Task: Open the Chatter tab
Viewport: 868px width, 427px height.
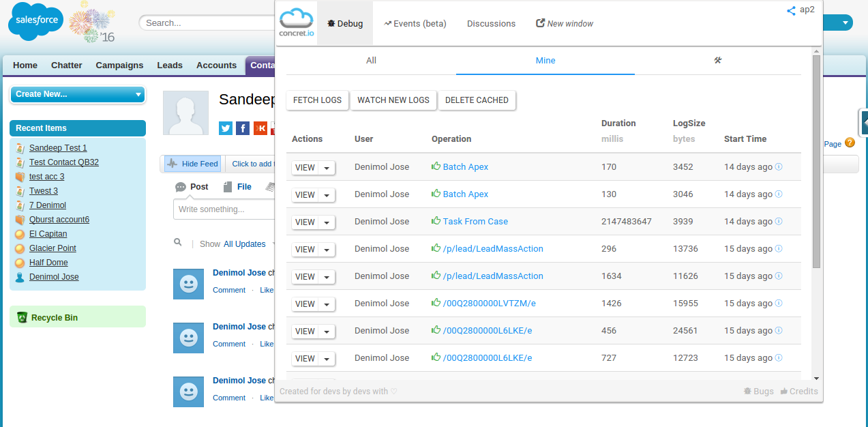Action: [x=67, y=65]
